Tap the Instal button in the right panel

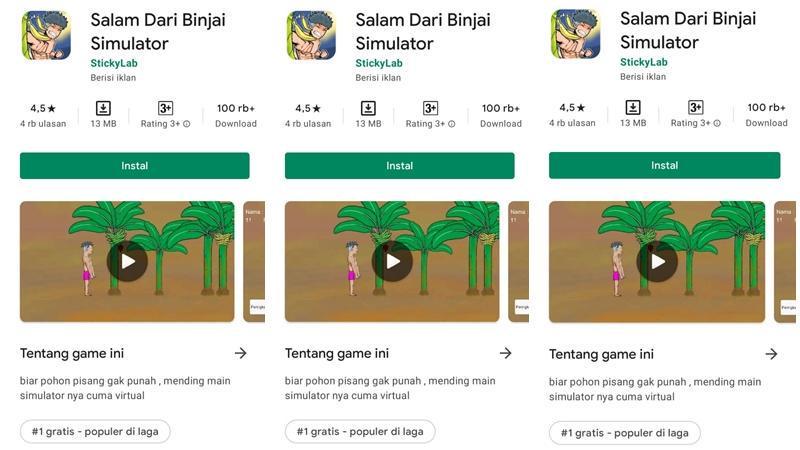664,165
